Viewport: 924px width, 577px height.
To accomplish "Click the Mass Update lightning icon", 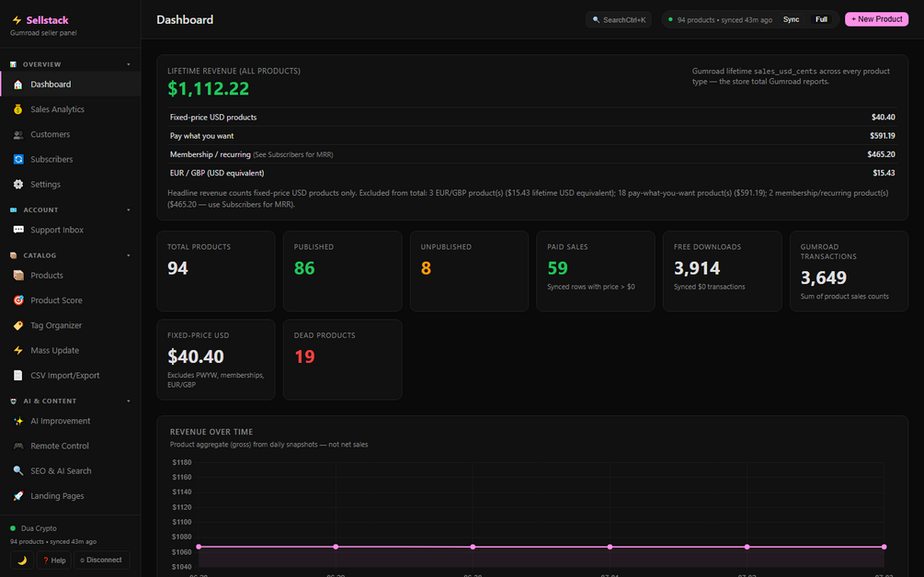I will coord(18,350).
